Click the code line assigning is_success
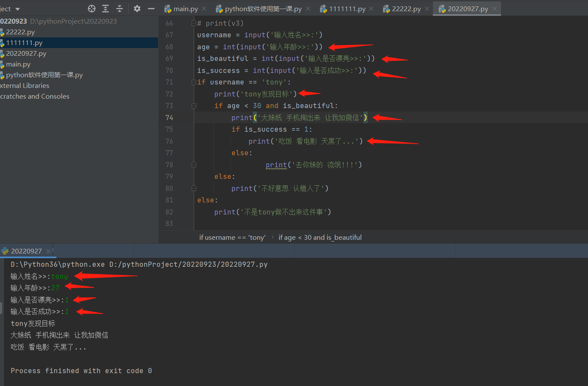The width and height of the screenshot is (588, 386). 282,70
